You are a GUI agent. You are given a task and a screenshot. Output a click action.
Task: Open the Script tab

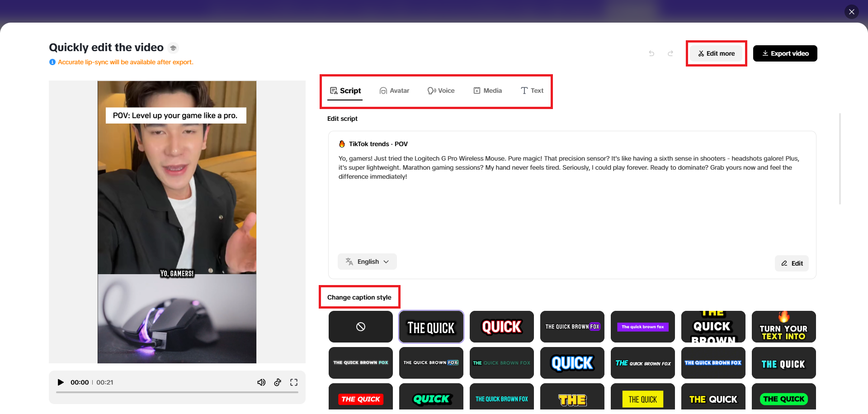(x=345, y=90)
